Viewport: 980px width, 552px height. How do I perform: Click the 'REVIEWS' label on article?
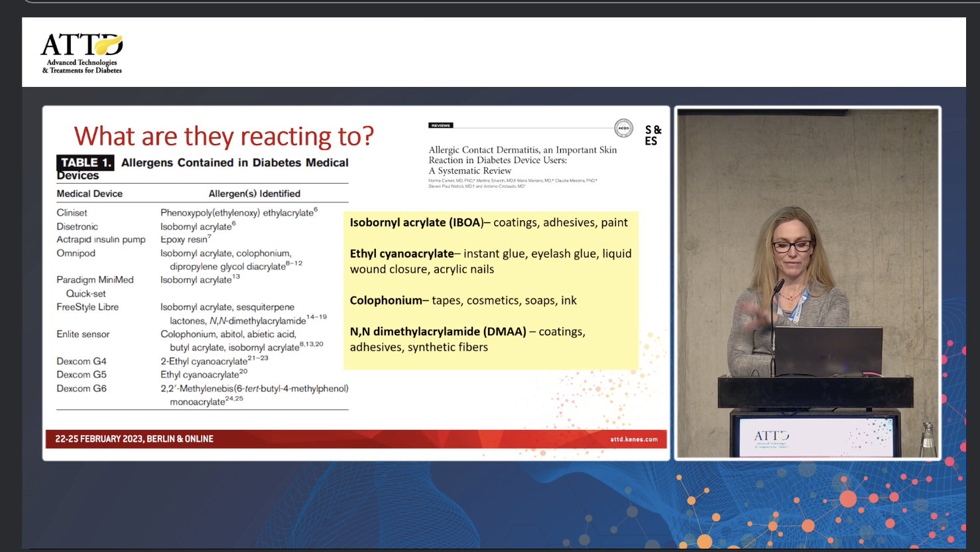[x=440, y=125]
